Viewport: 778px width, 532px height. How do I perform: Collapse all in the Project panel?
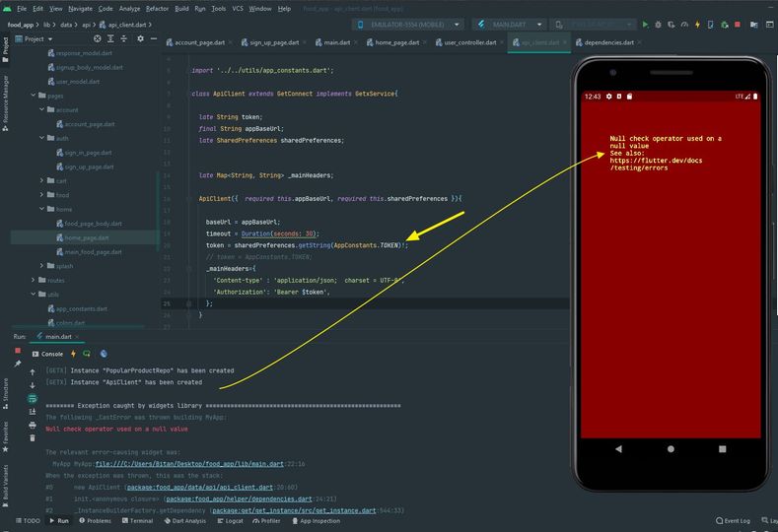point(124,38)
